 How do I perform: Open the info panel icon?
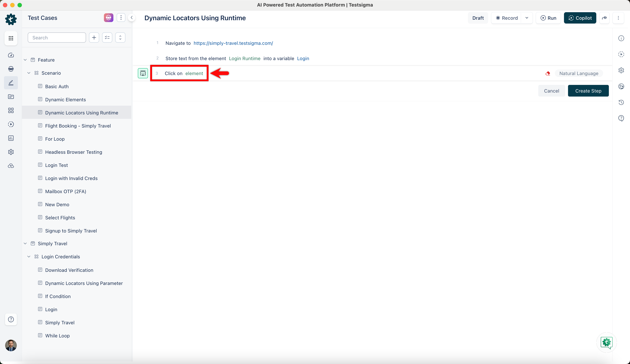point(621,38)
